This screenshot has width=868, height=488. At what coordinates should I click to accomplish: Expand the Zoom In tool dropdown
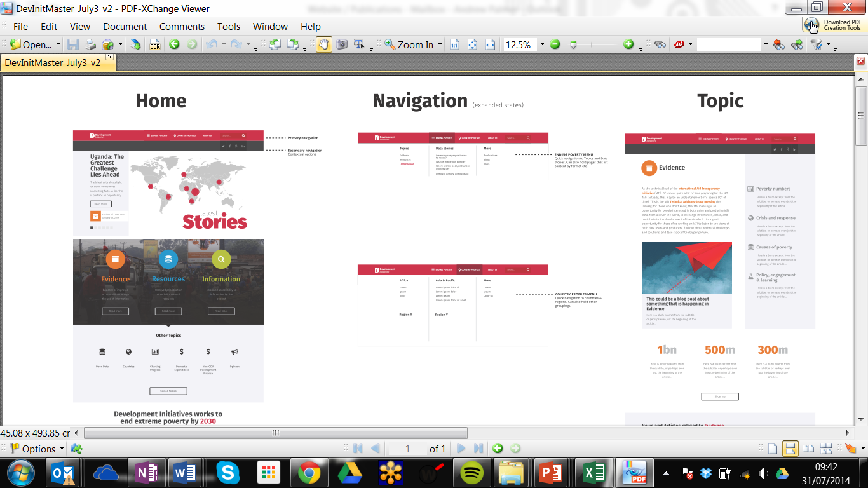(440, 44)
